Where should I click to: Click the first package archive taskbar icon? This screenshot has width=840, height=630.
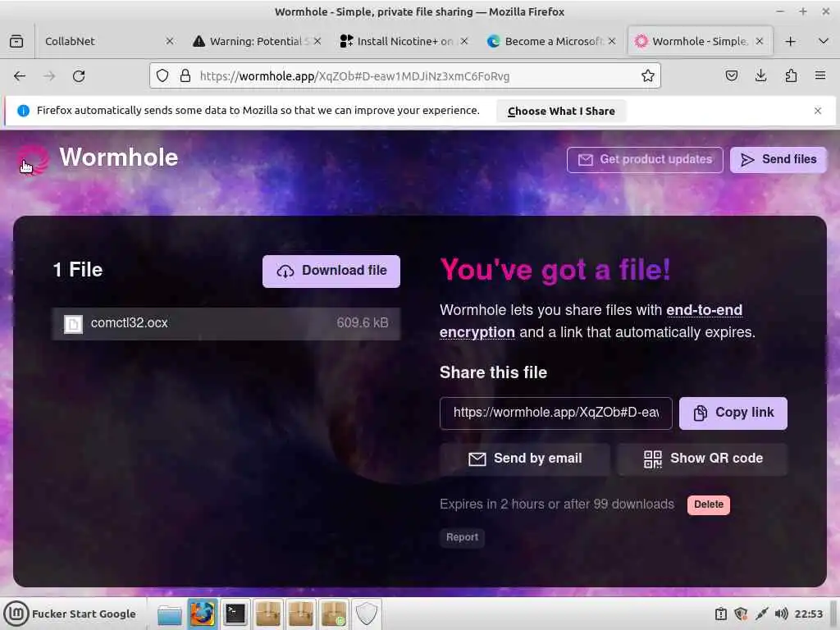pyautogui.click(x=268, y=614)
